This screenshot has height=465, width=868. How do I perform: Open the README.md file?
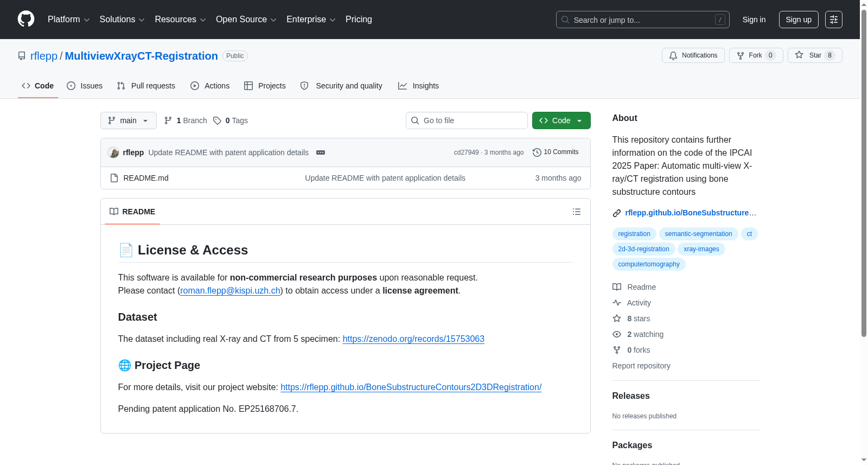[146, 178]
